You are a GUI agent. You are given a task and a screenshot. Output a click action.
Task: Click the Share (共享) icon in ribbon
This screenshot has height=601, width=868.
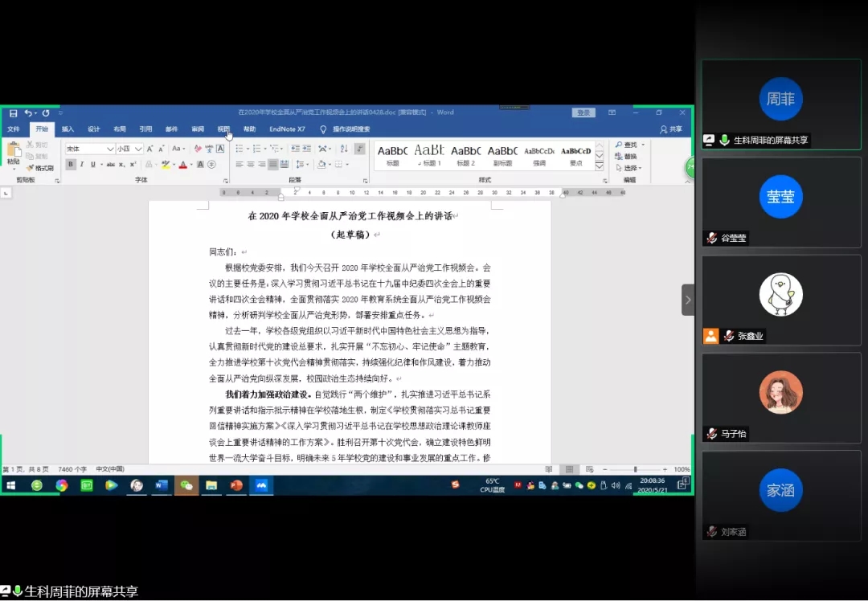(670, 129)
